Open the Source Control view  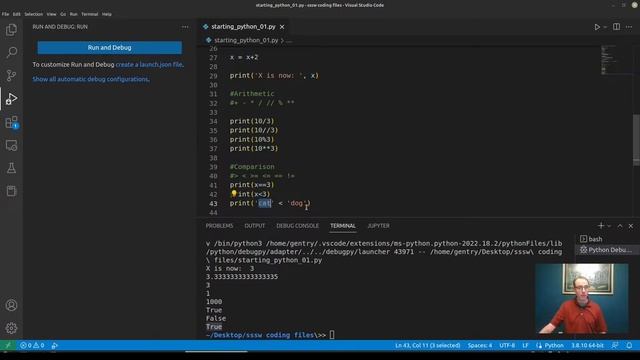pyautogui.click(x=11, y=76)
